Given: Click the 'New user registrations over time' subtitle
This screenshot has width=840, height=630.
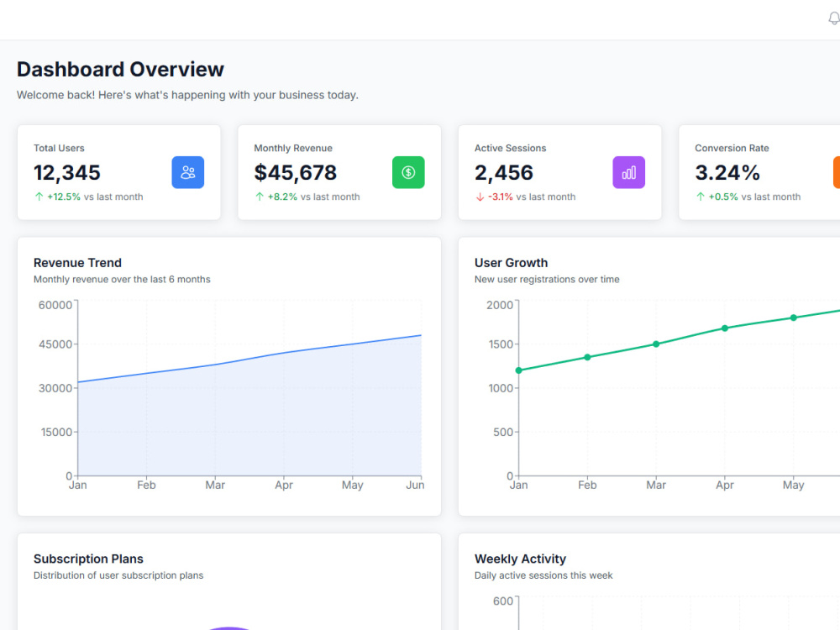Looking at the screenshot, I should pyautogui.click(x=547, y=279).
